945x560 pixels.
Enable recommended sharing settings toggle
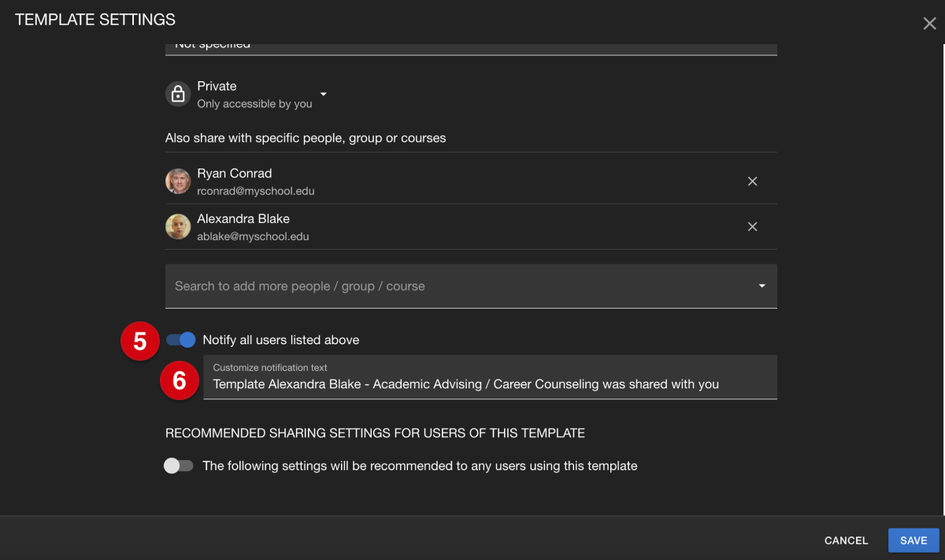pyautogui.click(x=178, y=466)
